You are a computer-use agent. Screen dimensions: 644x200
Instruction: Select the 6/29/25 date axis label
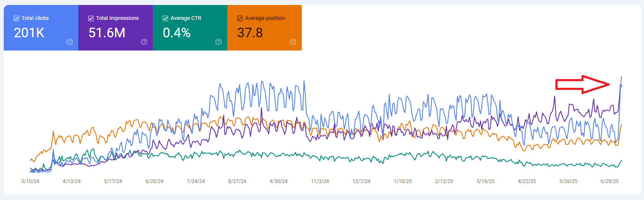tap(610, 181)
